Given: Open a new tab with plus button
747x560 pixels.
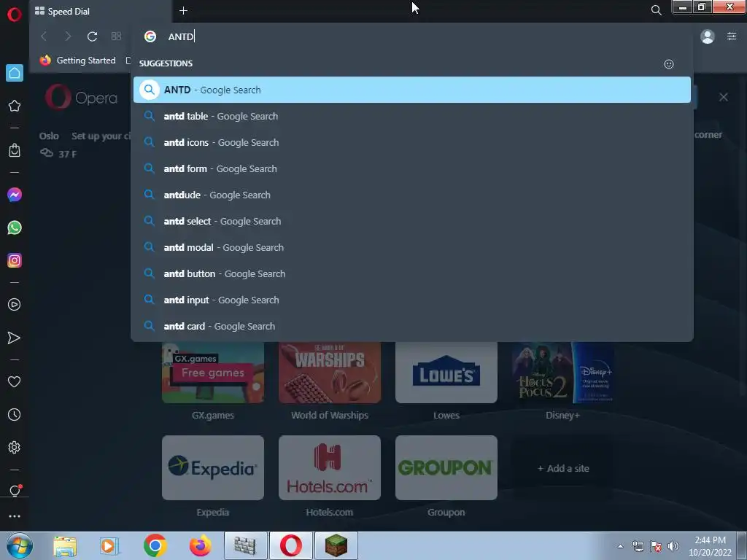Looking at the screenshot, I should pyautogui.click(x=183, y=10).
